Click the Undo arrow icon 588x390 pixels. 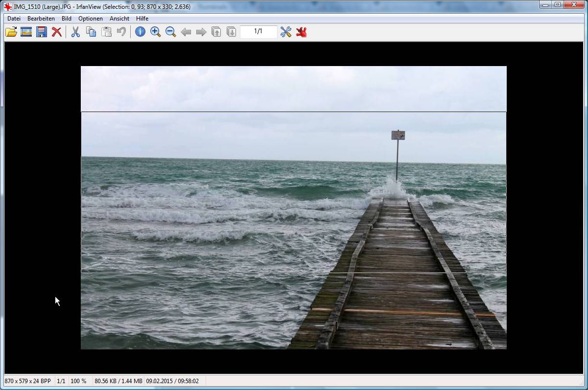pyautogui.click(x=121, y=32)
